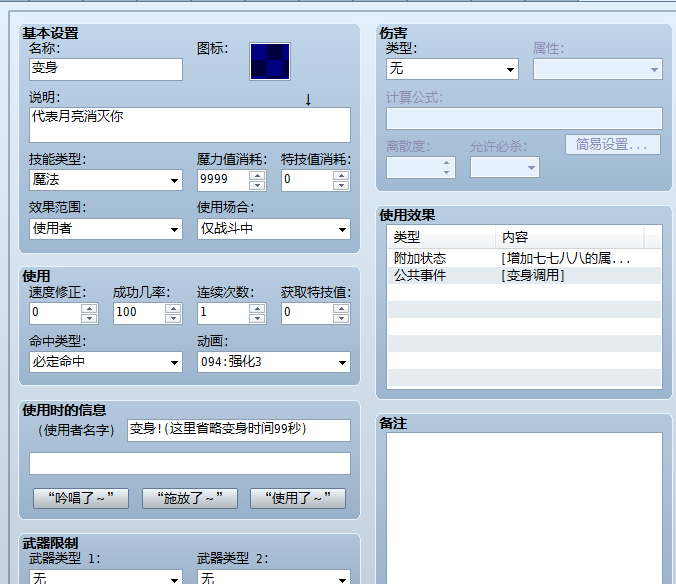
Task: Open the 武器类型 1 dropdown
Action: pyautogui.click(x=106, y=578)
